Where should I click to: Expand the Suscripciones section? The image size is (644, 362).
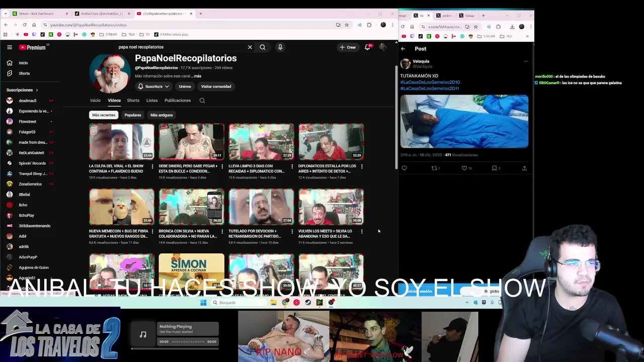coord(22,90)
